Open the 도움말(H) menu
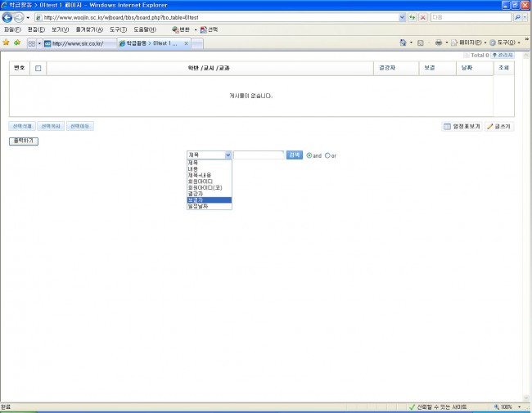The width and height of the screenshot is (532, 413). (145, 29)
